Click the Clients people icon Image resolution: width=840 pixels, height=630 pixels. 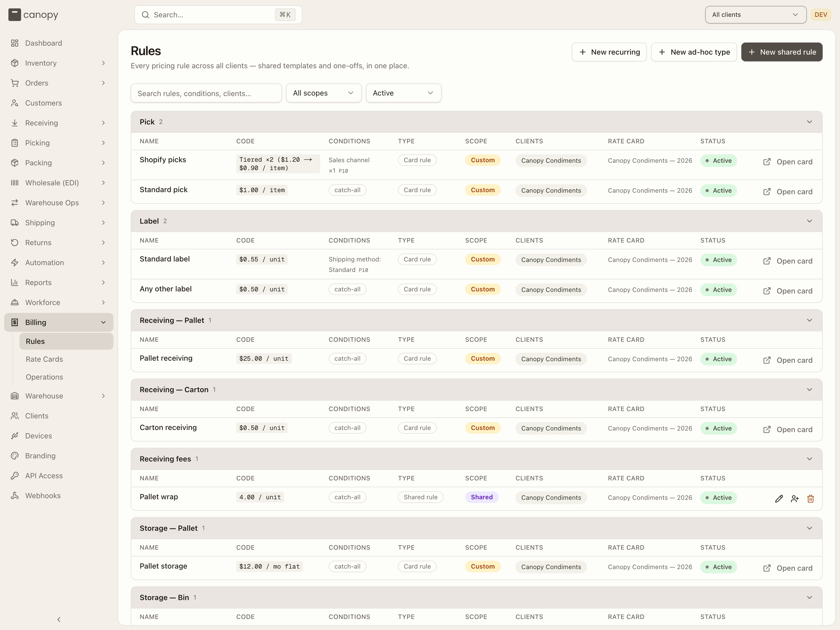click(15, 416)
